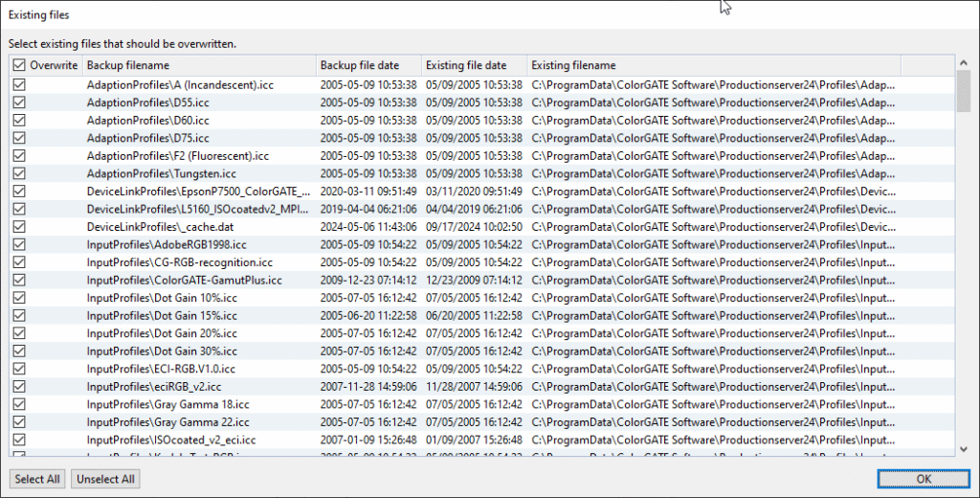Click the Existing file date column header
The image size is (980, 498).
click(x=474, y=65)
